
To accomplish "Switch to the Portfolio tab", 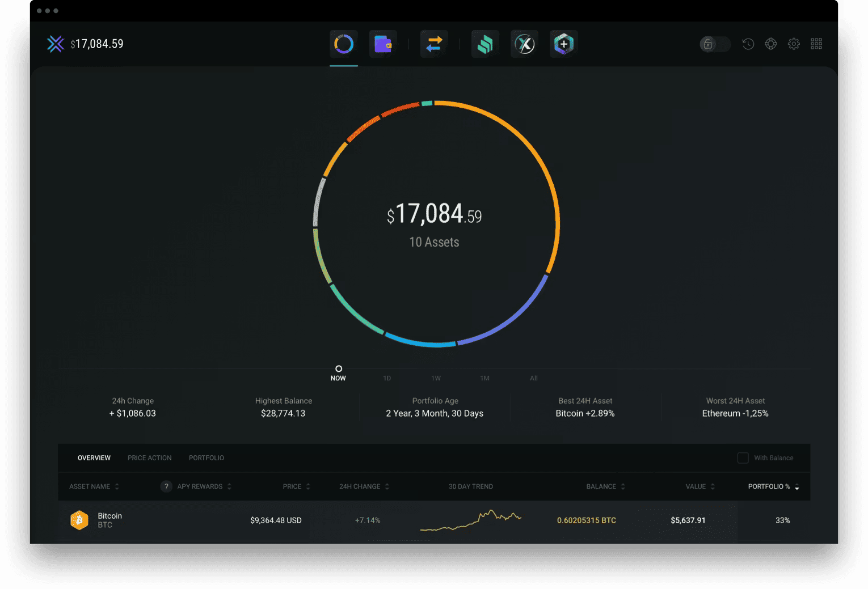I will 206,457.
